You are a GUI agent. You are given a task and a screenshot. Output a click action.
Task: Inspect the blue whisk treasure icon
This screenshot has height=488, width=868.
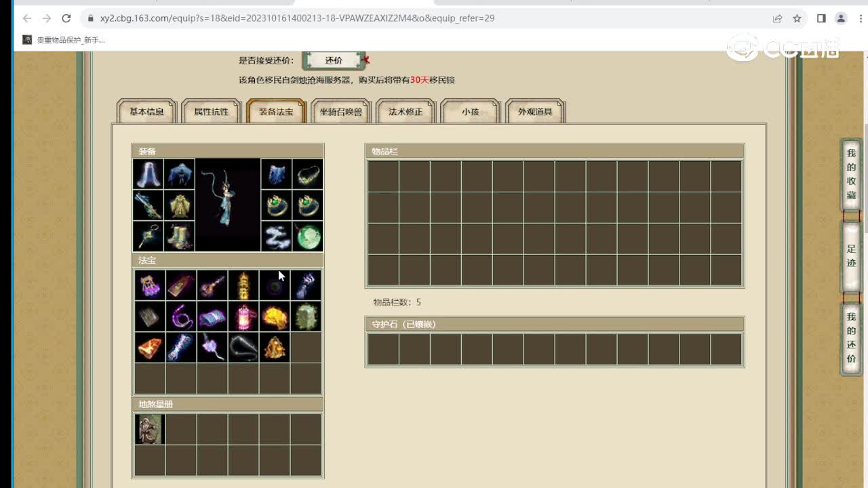point(306,285)
